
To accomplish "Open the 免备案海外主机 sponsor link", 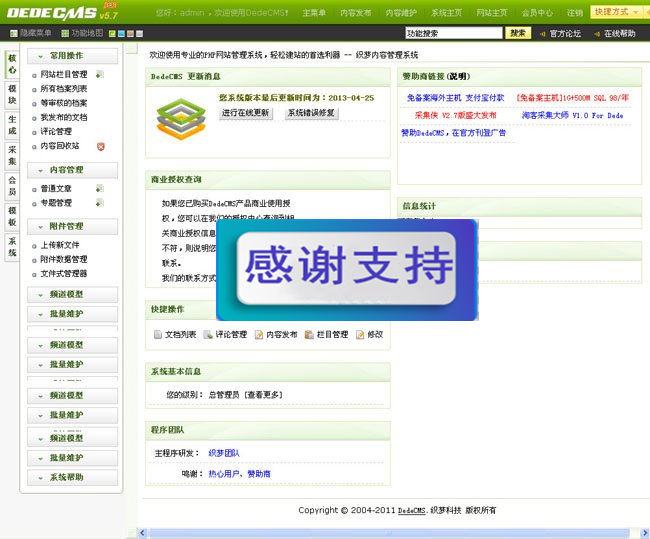I will coord(456,98).
